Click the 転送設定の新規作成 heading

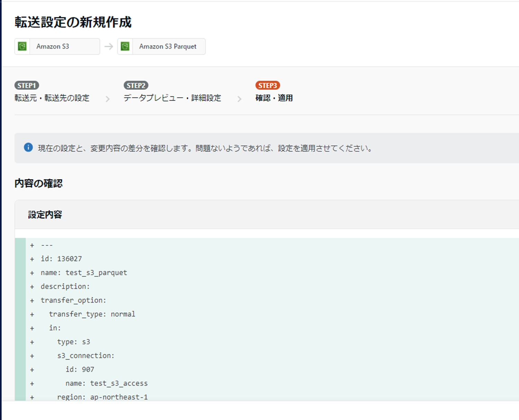(x=73, y=22)
